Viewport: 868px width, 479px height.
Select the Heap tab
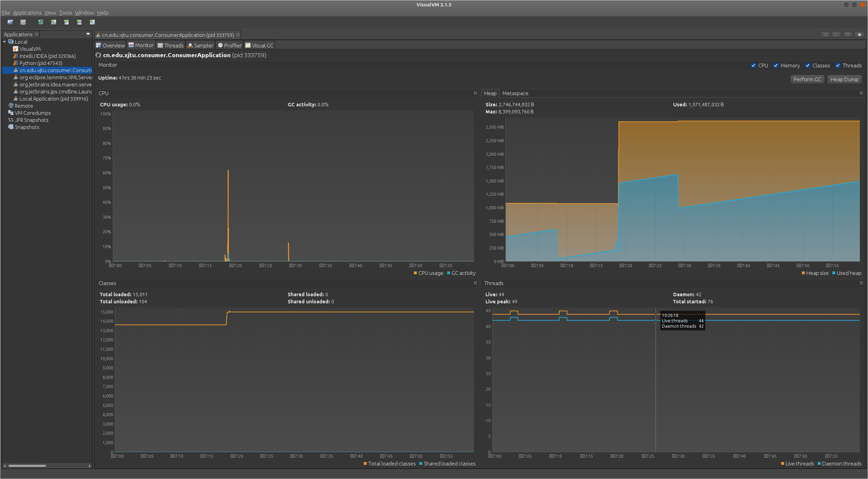point(490,93)
